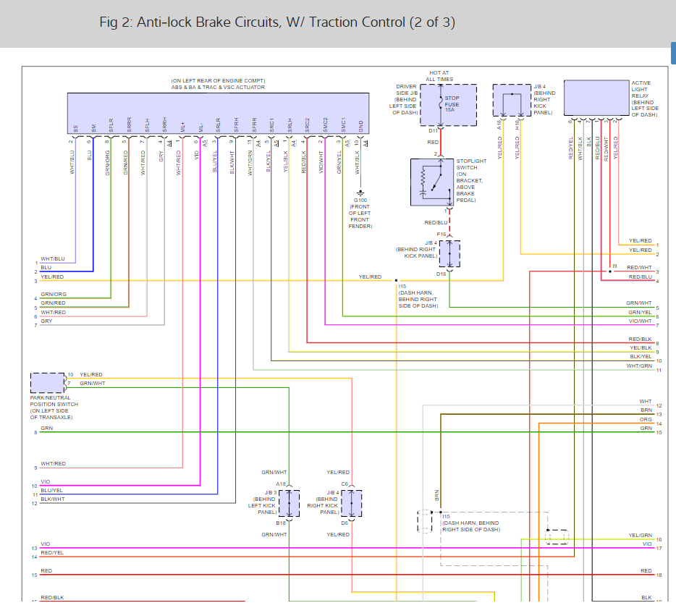
Task: Click the Stop Fuse 15A symbol
Action: (x=448, y=105)
